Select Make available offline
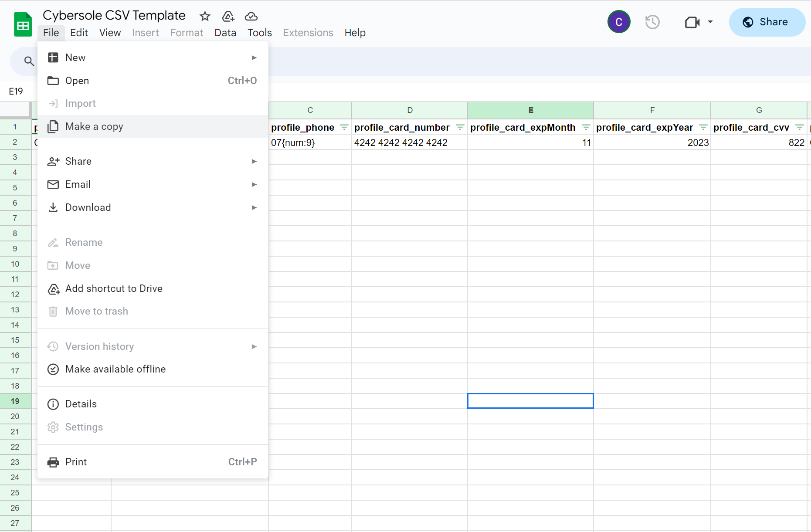 pos(153,369)
